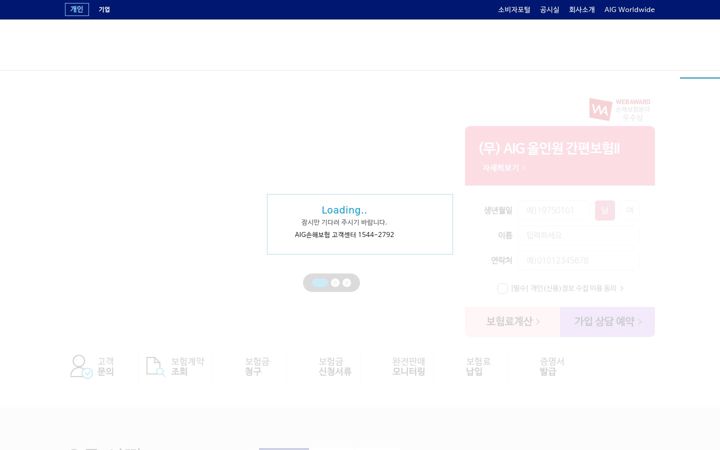The height and width of the screenshot is (450, 720).
Task: Open the AIG Worldwide link
Action: 630,10
